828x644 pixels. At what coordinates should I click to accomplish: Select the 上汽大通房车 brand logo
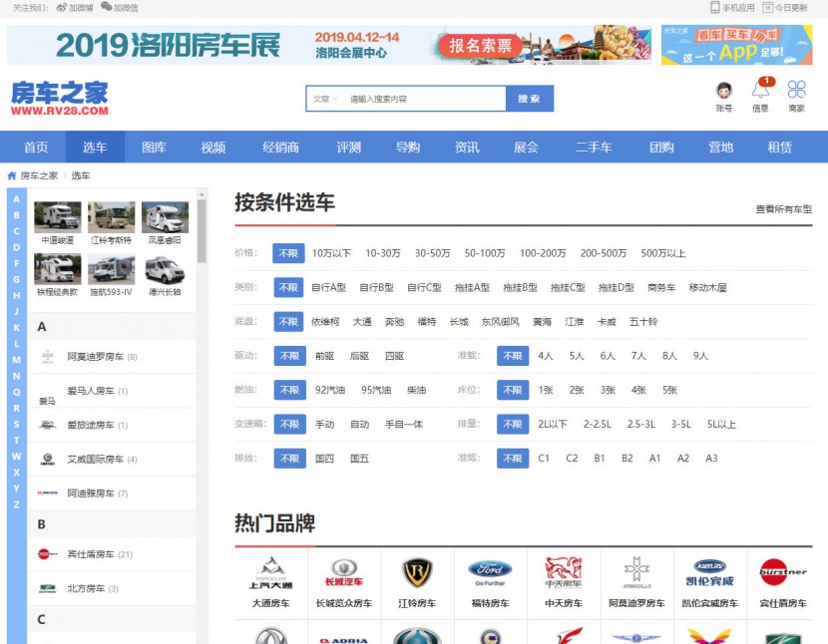(271, 573)
